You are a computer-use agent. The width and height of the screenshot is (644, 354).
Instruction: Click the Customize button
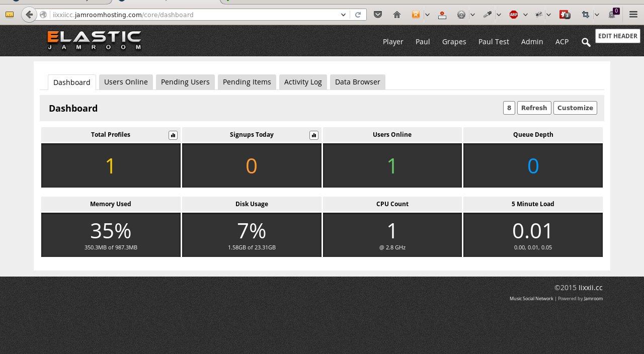tap(575, 108)
